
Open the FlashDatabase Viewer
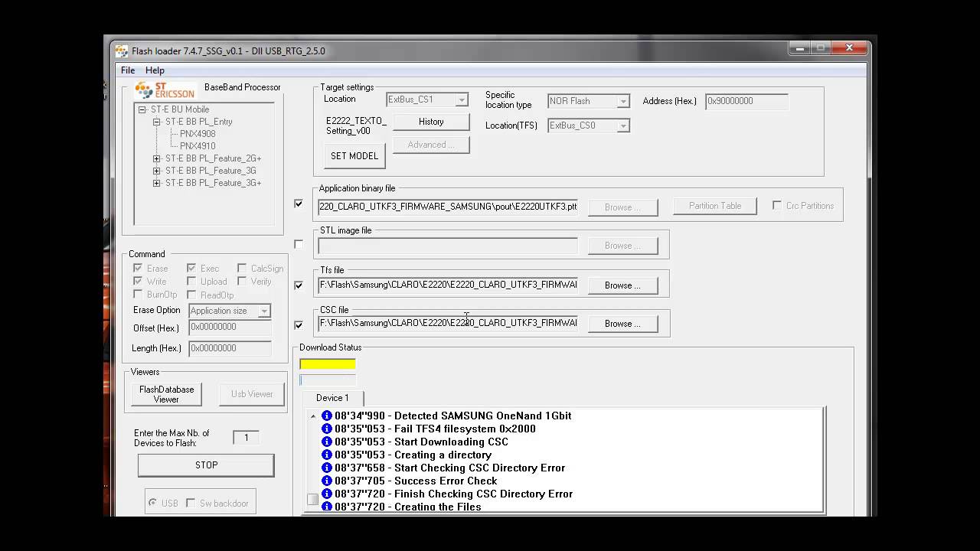[x=166, y=394]
